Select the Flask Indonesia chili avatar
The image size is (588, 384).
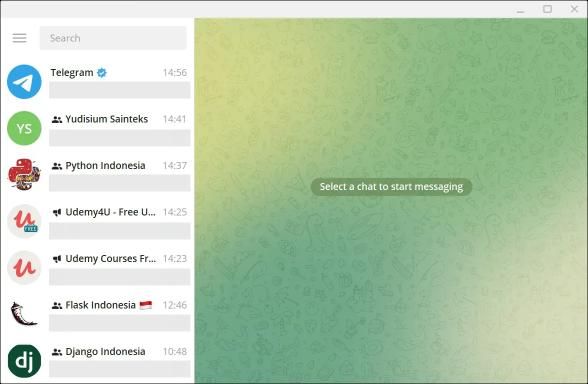24,314
